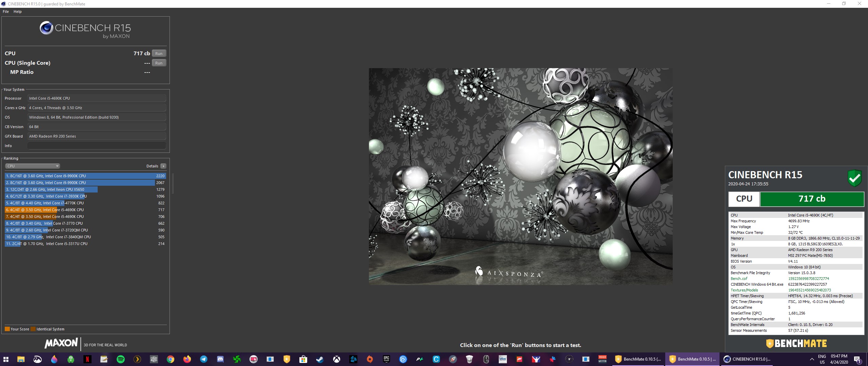Click the MAXON logo at bottom
868x366 pixels.
tap(61, 343)
